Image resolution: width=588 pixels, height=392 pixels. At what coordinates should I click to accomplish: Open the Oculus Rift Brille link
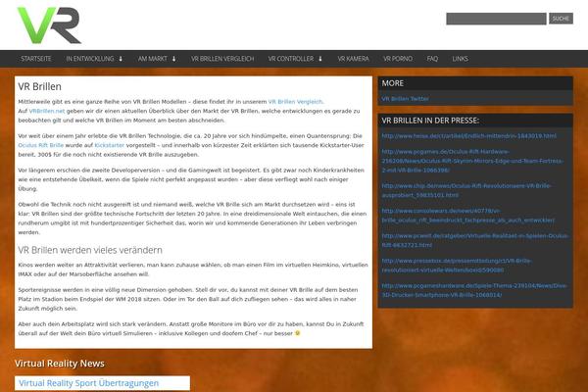pyautogui.click(x=41, y=145)
